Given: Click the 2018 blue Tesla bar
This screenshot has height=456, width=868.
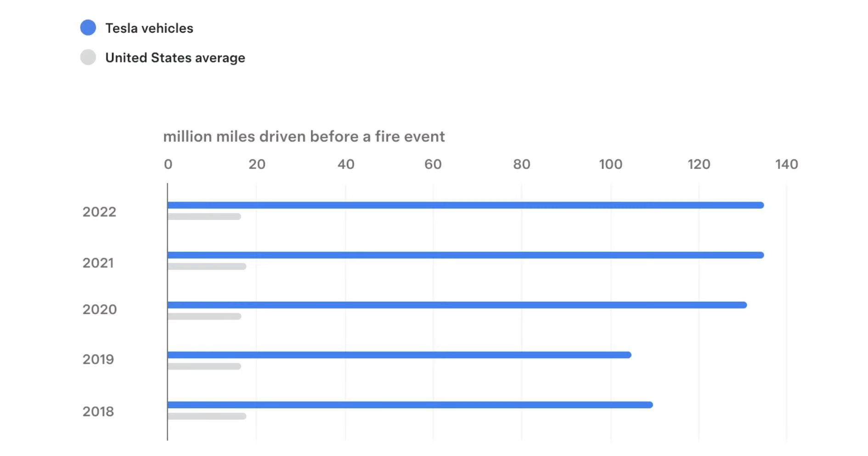Looking at the screenshot, I should pyautogui.click(x=410, y=405).
